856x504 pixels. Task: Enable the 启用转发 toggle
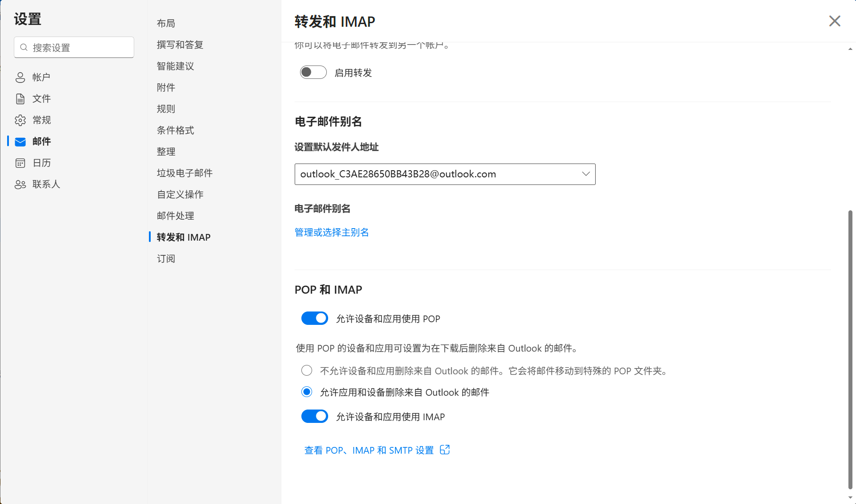[x=313, y=72]
